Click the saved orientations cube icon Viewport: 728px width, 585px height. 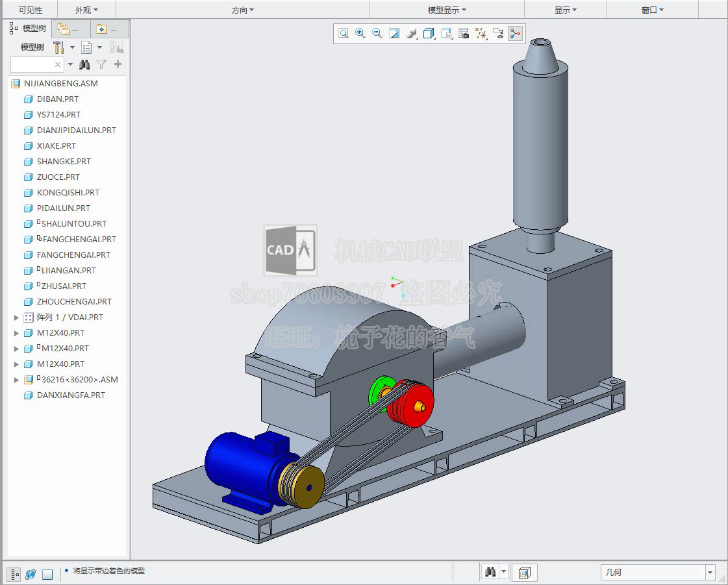pyautogui.click(x=429, y=33)
